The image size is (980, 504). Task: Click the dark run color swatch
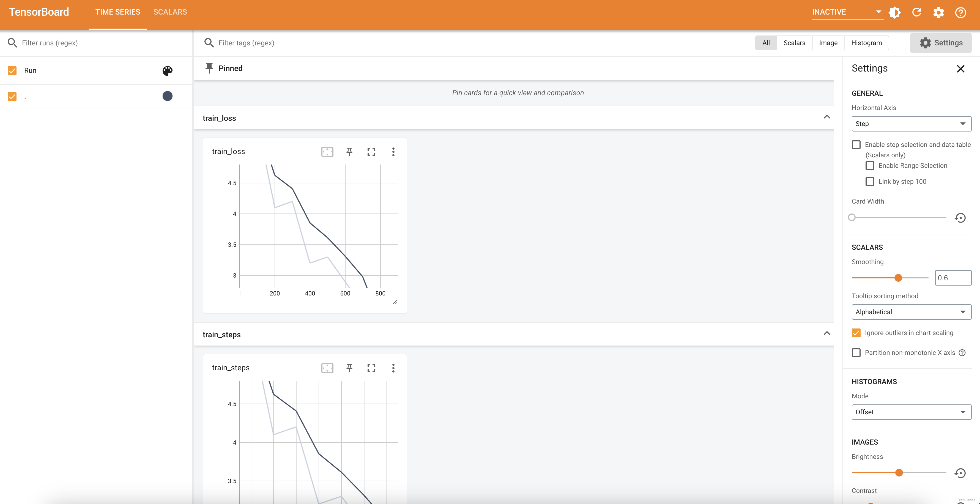click(x=167, y=96)
